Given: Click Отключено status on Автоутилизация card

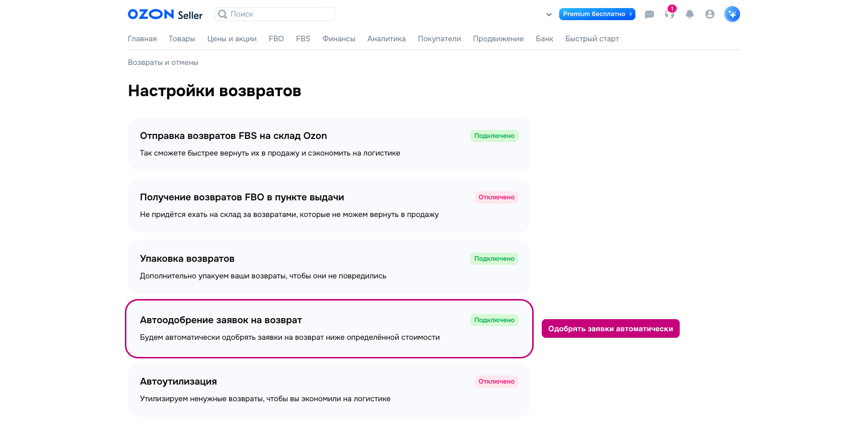Looking at the screenshot, I should [496, 382].
